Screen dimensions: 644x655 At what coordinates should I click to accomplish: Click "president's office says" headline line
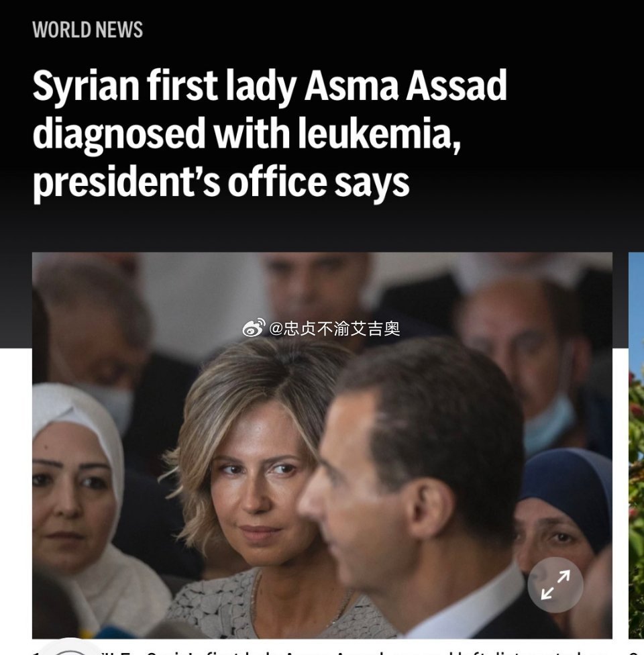(221, 182)
